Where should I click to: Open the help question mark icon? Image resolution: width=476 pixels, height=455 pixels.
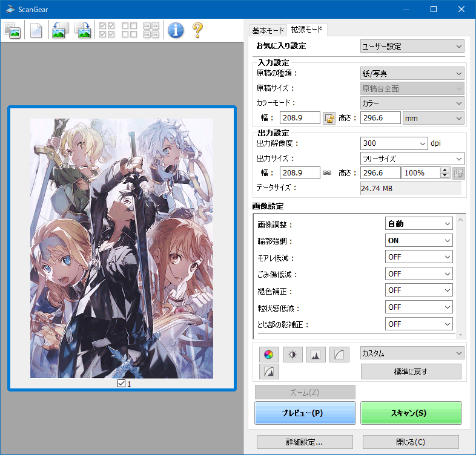(197, 30)
